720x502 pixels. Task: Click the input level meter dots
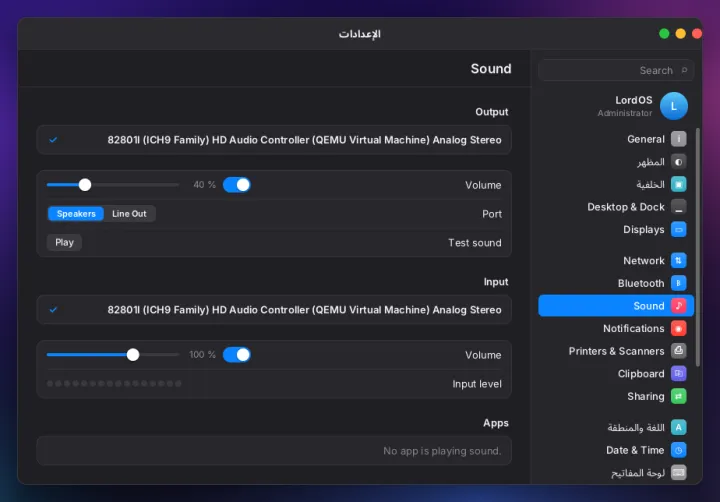pyautogui.click(x=114, y=384)
